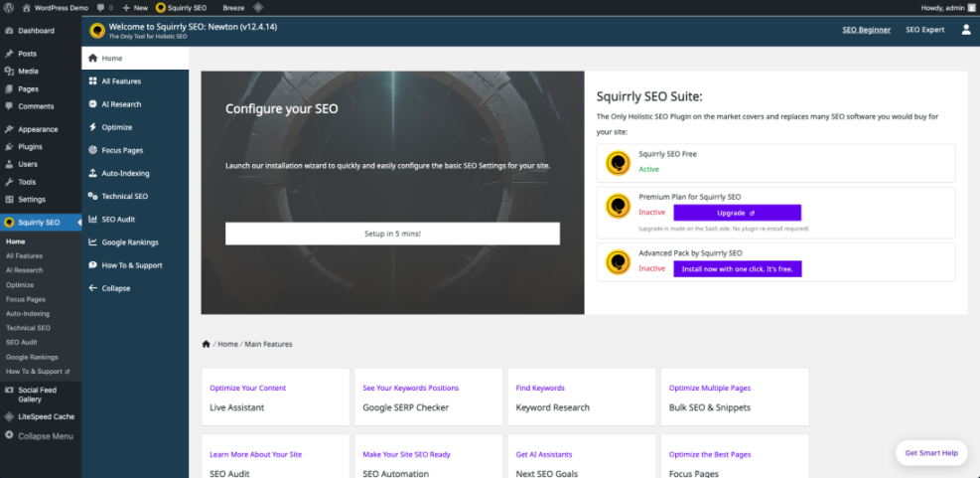Click the Google Rankings line chart icon
980x478 pixels.
point(92,242)
